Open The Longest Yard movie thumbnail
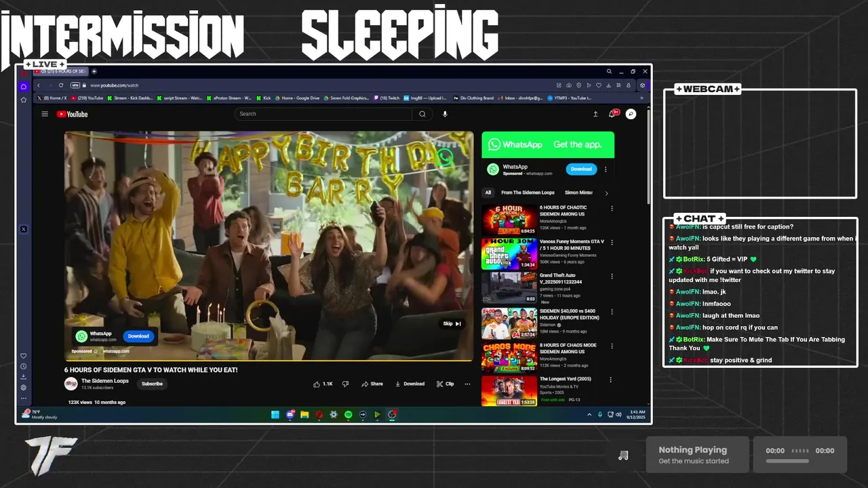 pos(509,390)
